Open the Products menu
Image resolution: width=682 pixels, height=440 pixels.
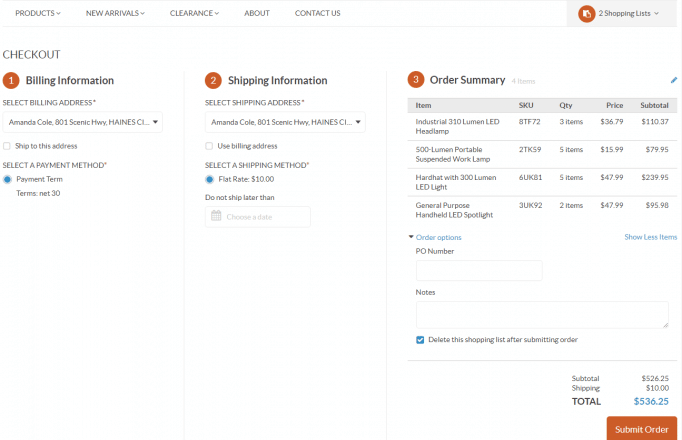pyautogui.click(x=38, y=13)
